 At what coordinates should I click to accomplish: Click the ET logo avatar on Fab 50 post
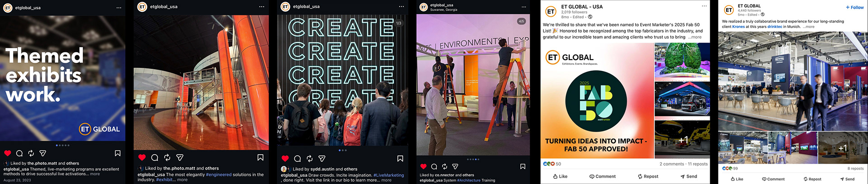(x=551, y=11)
